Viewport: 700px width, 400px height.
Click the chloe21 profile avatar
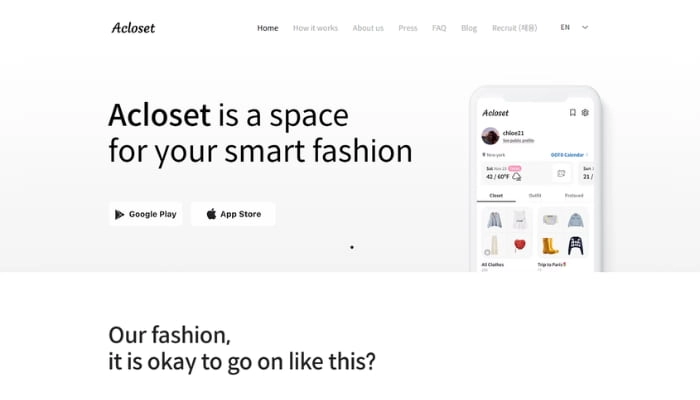pyautogui.click(x=490, y=136)
